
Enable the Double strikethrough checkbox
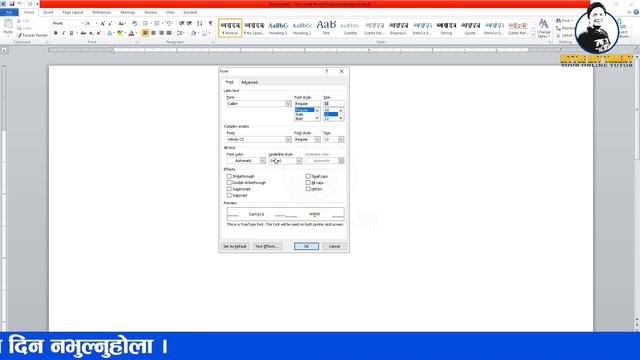coord(229,183)
